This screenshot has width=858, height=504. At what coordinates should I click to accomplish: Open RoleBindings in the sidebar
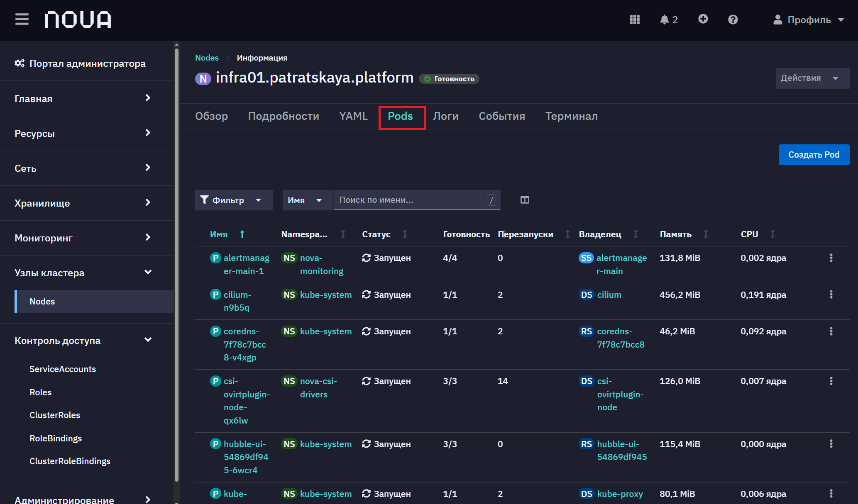click(56, 438)
